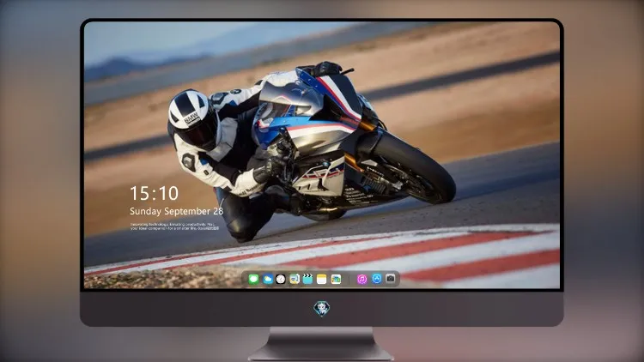Open the blue App Store icon in the dock
The width and height of the screenshot is (644, 362).
tap(377, 279)
